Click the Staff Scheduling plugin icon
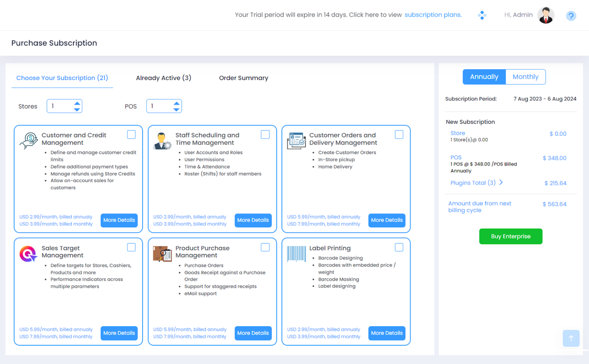Viewport: 589px width, 364px height. point(162,141)
